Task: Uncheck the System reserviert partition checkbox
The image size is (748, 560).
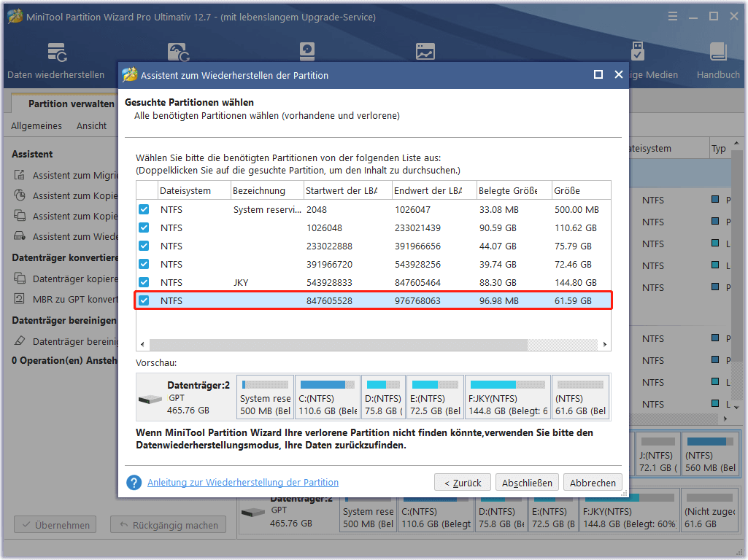Action: coord(144,210)
